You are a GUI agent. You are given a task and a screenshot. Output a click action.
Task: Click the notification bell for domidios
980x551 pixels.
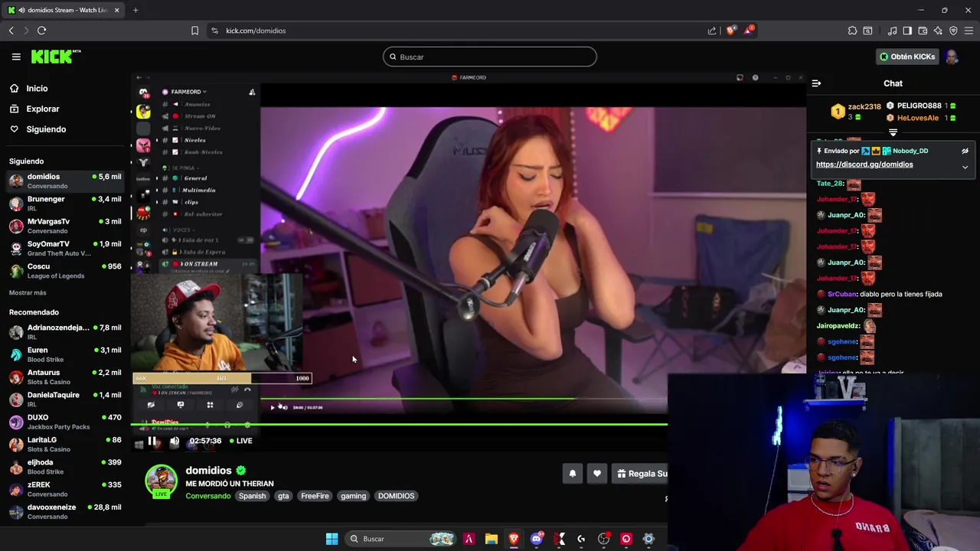pyautogui.click(x=572, y=474)
